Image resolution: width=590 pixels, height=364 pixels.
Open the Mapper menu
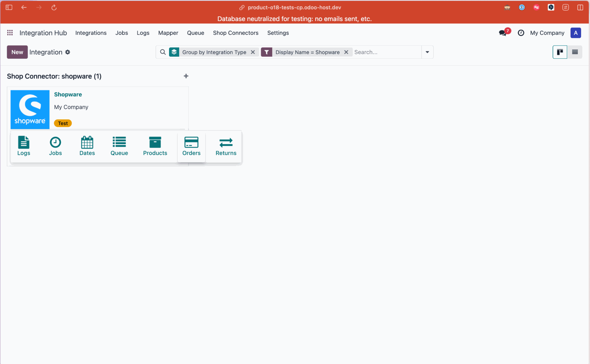tap(168, 33)
